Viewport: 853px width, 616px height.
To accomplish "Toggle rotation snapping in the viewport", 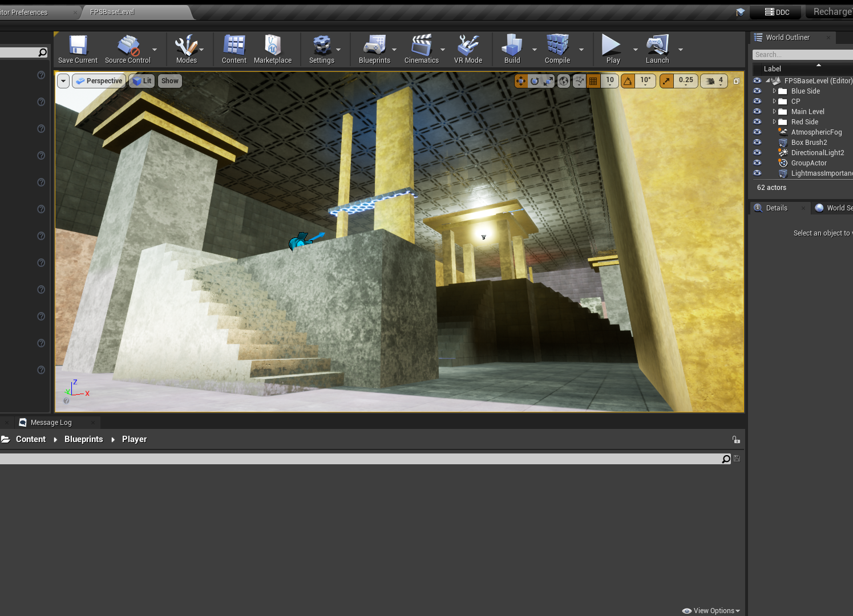I will pos(628,81).
